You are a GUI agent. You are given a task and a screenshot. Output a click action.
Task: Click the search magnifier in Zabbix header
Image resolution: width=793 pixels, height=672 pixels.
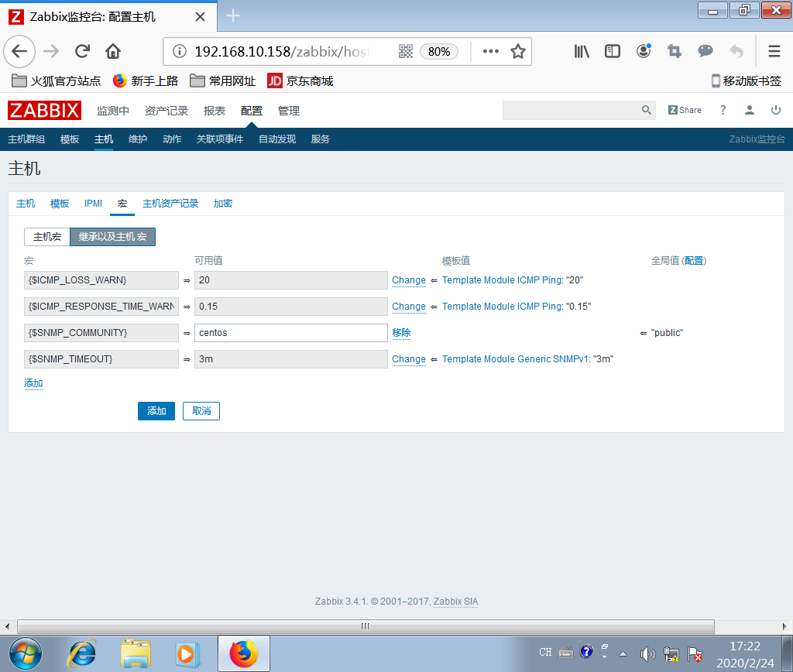tap(646, 110)
